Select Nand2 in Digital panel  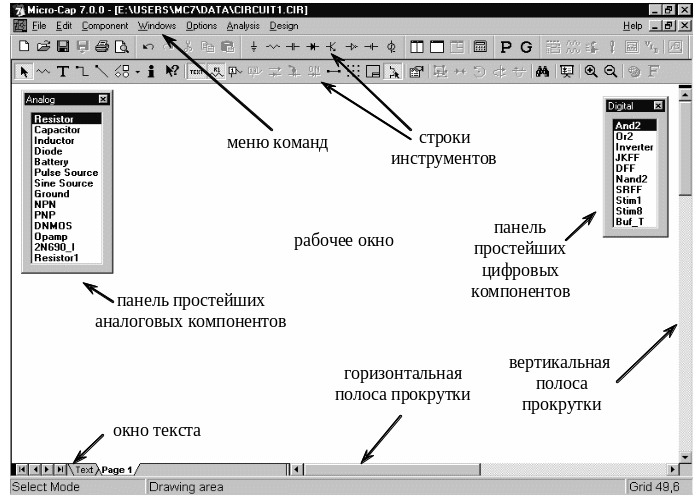pyautogui.click(x=632, y=179)
